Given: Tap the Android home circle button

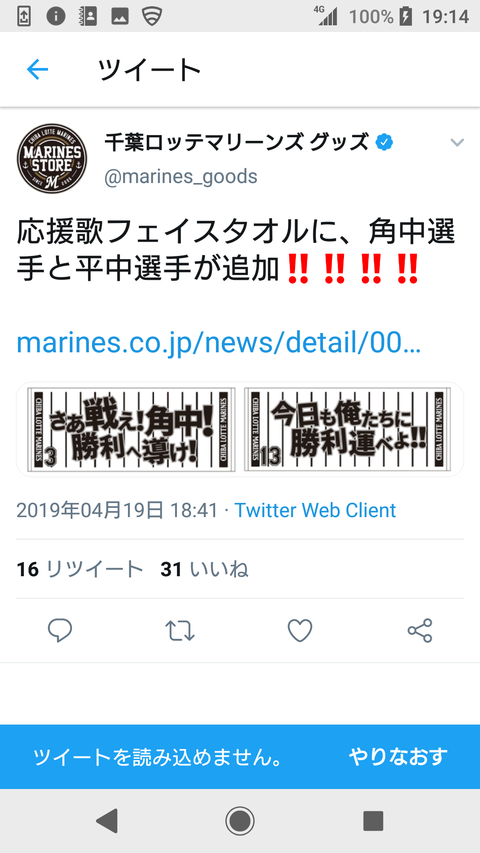Looking at the screenshot, I should tap(239, 820).
